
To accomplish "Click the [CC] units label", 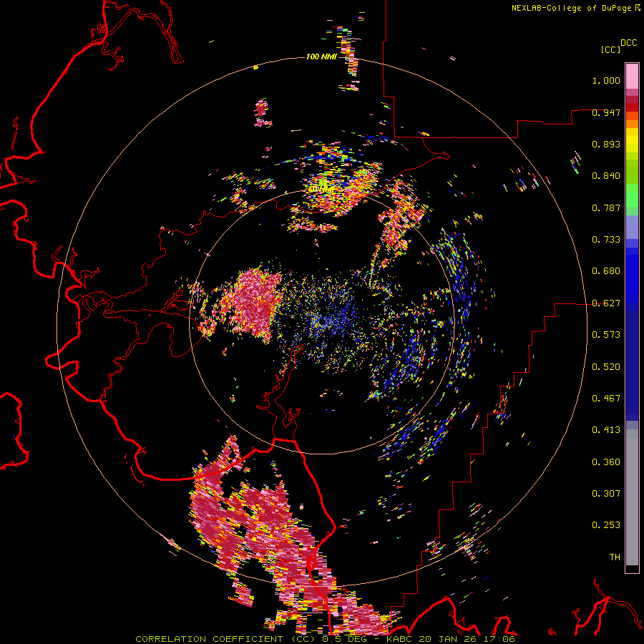I will (x=610, y=49).
